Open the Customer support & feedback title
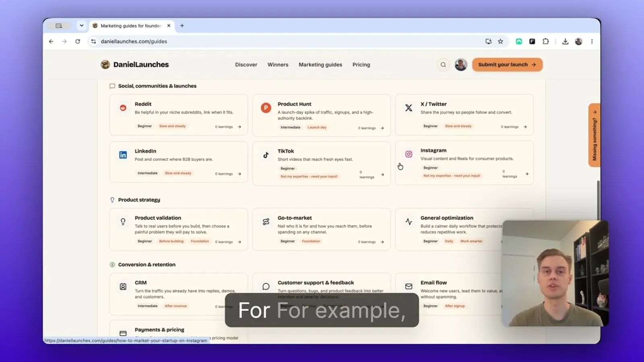The width and height of the screenshot is (644, 362). tap(316, 283)
